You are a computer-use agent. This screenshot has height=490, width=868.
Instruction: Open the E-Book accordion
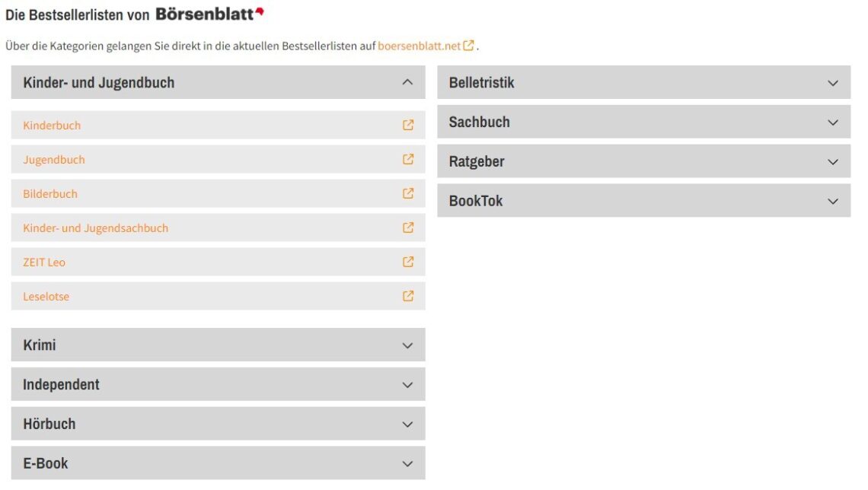[x=407, y=464]
